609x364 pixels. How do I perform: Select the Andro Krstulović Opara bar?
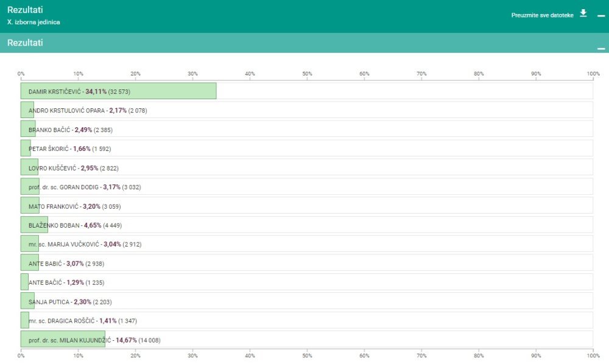click(x=27, y=110)
